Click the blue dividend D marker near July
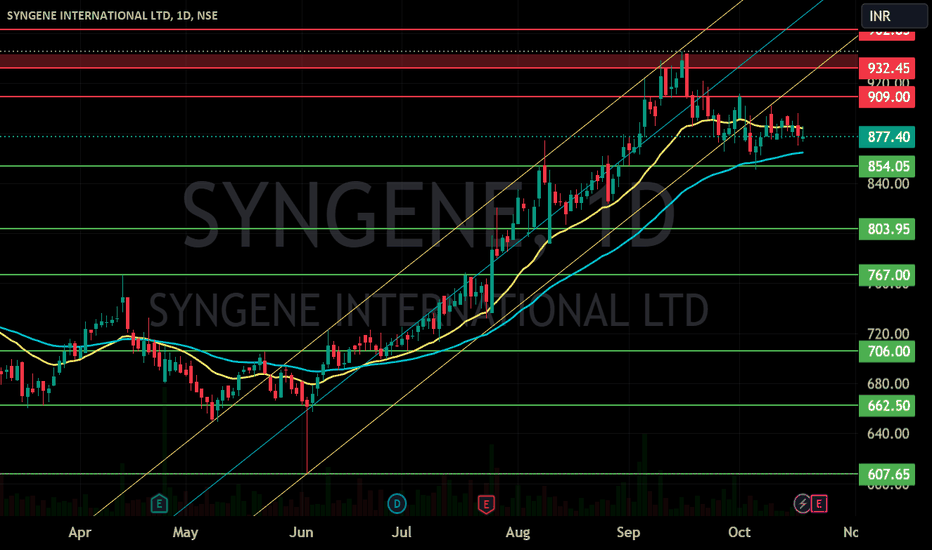This screenshot has width=932, height=550. (396, 504)
